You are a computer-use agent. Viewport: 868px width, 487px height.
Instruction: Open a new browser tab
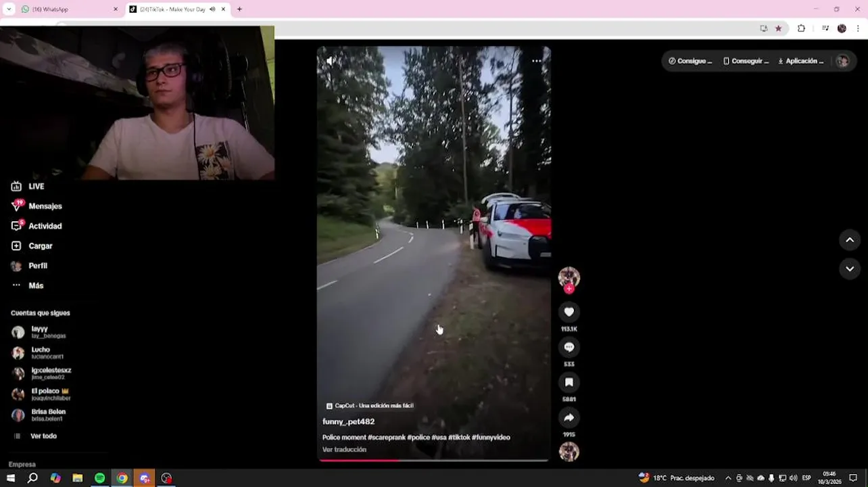pos(239,9)
